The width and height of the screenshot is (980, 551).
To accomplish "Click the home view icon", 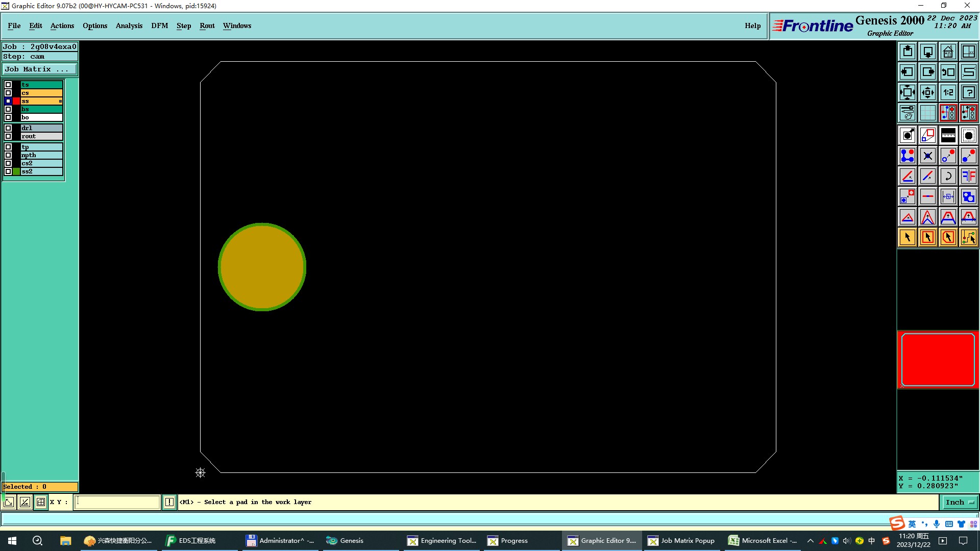I will 948,52.
